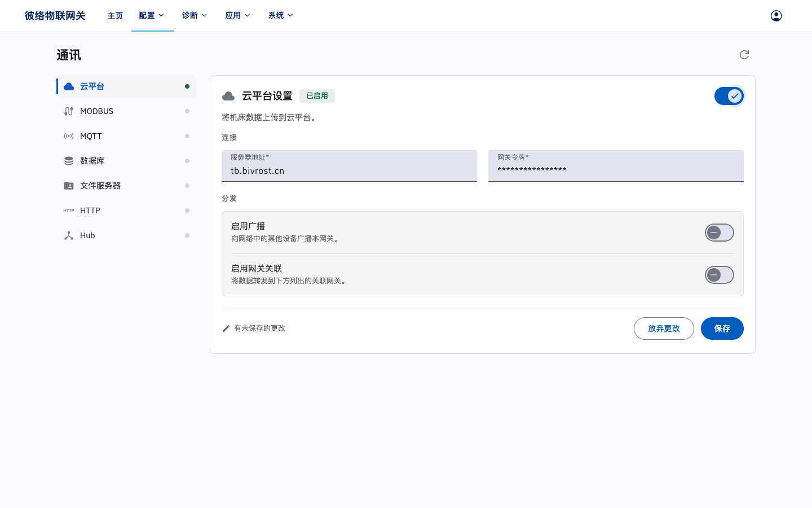Viewport: 812px width, 508px height.
Task: Enable the 启用网关关联 toggle
Action: (720, 275)
